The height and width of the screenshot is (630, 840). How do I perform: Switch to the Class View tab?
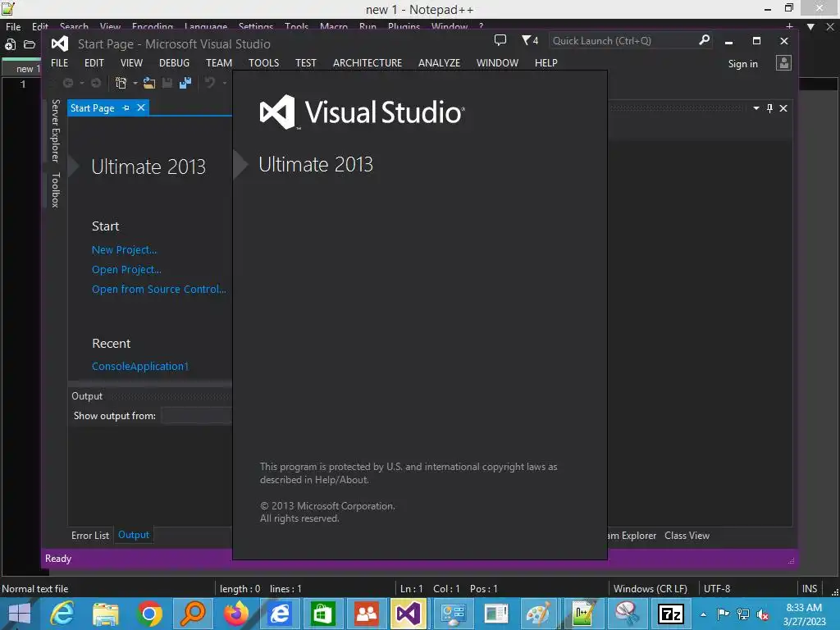pyautogui.click(x=687, y=535)
